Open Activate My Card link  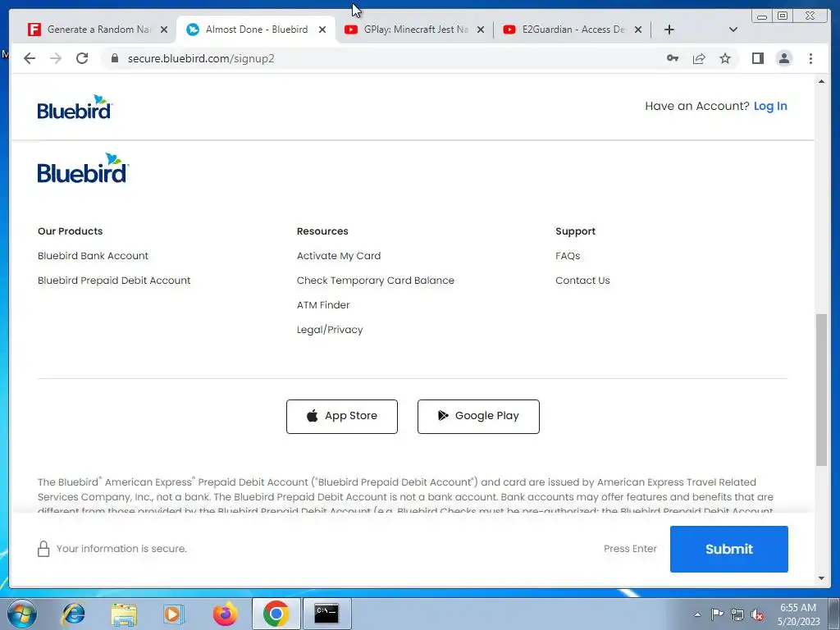pos(339,256)
